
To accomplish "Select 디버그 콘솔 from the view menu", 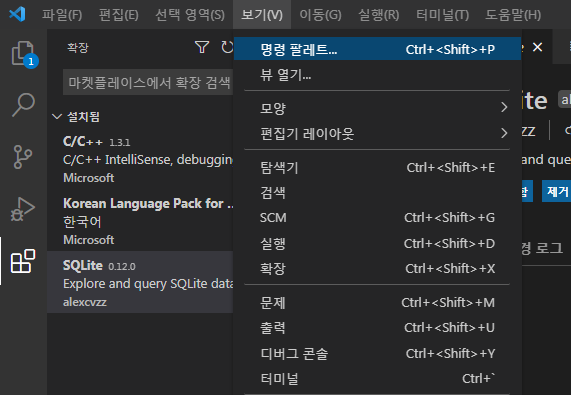I will 377,353.
